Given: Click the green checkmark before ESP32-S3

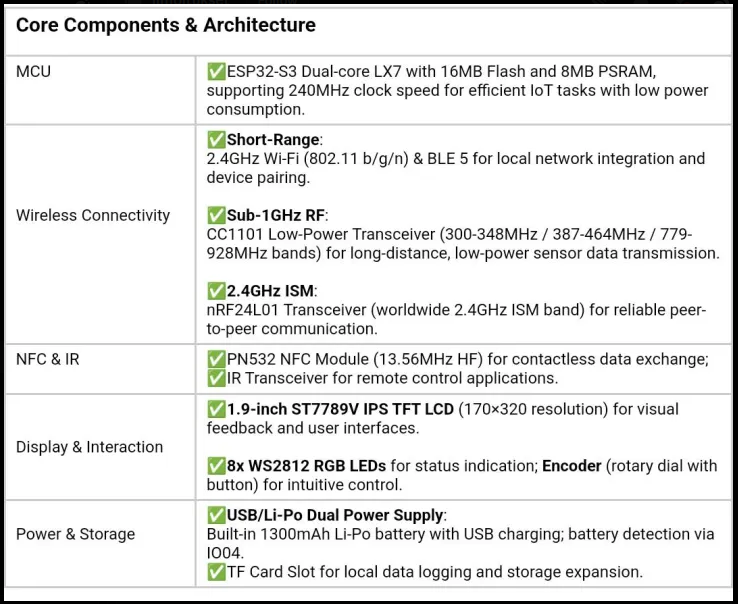Looking at the screenshot, I should tap(216, 72).
